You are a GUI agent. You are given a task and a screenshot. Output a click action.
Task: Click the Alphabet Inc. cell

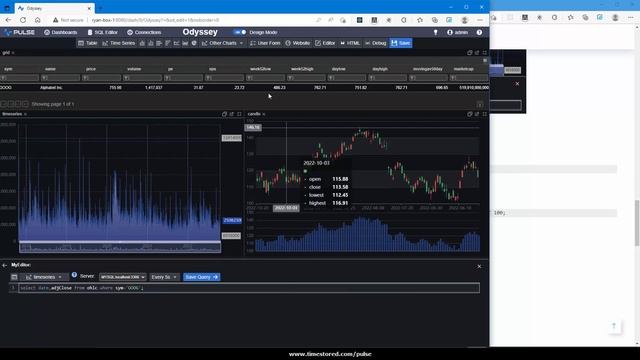(x=51, y=87)
